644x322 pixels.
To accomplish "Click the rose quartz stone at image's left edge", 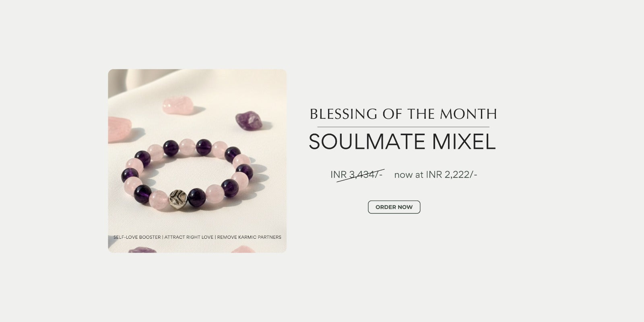I will (x=119, y=129).
